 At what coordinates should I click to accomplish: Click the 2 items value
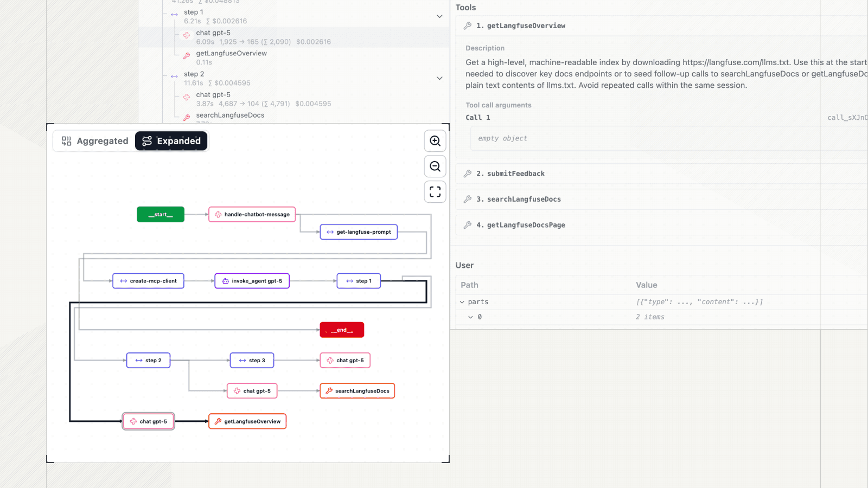[650, 317]
